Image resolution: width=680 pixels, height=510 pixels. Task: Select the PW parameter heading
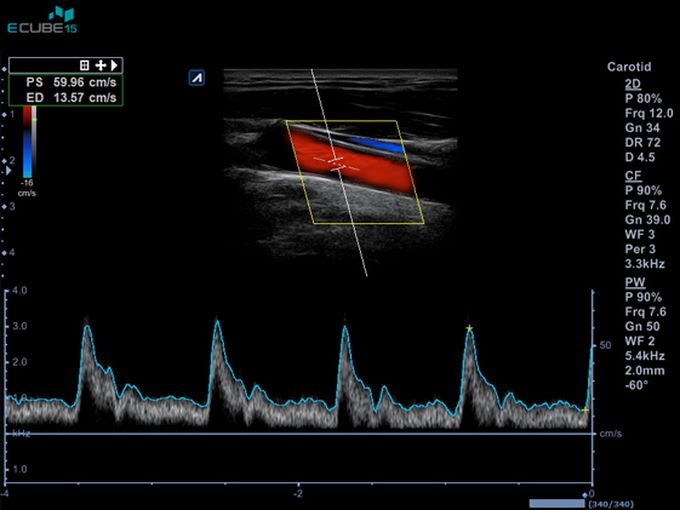[632, 283]
